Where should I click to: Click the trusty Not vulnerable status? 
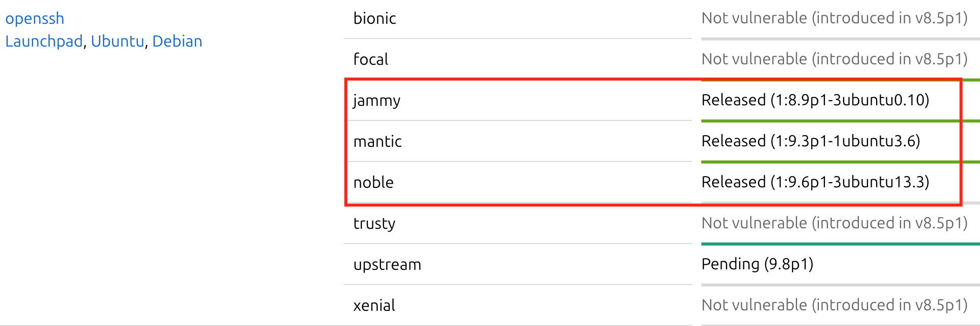[834, 223]
